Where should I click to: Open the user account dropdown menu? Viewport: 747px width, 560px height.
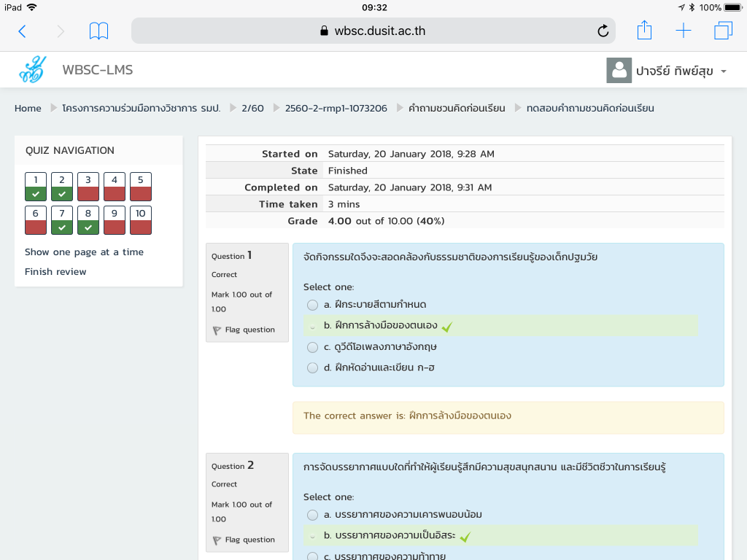pos(667,71)
